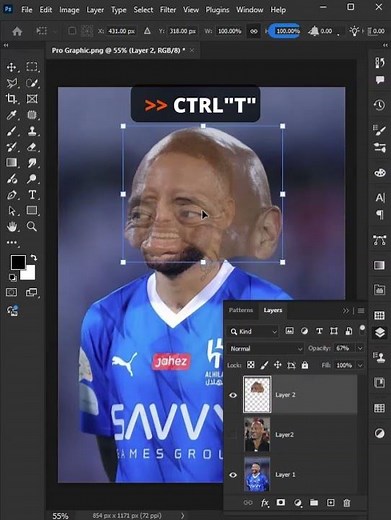This screenshot has height=520, width=391.
Task: Click the X position field
Action: coord(121,31)
